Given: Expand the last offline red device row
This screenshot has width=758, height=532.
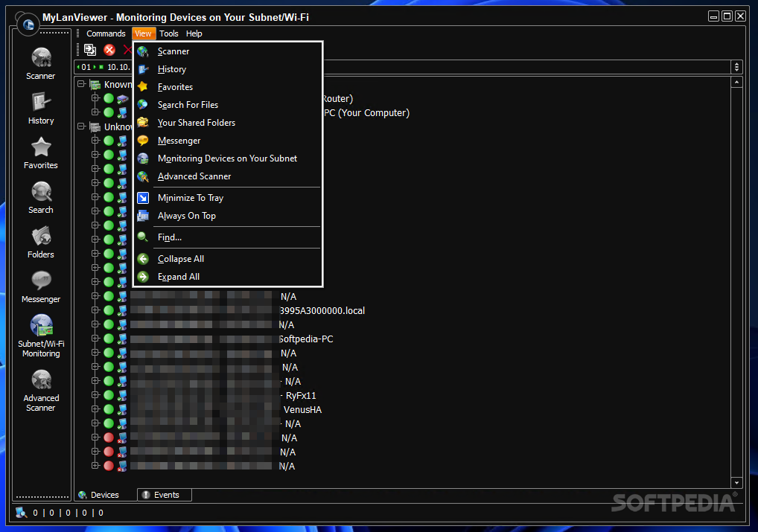Looking at the screenshot, I should coord(95,466).
